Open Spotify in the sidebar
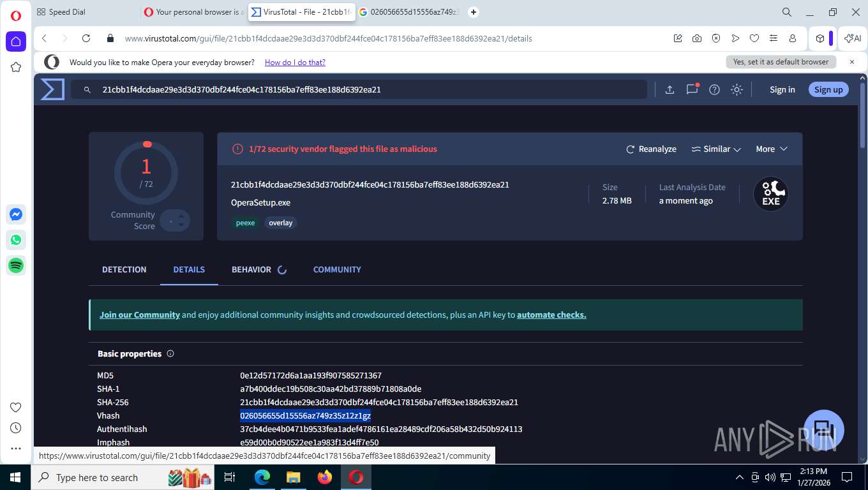The width and height of the screenshot is (868, 490). tap(16, 265)
